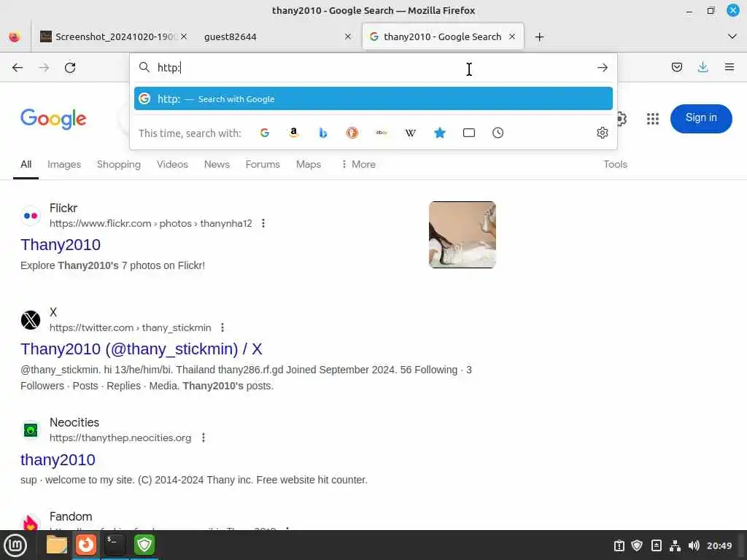List all tabs dropdown arrow

732,36
